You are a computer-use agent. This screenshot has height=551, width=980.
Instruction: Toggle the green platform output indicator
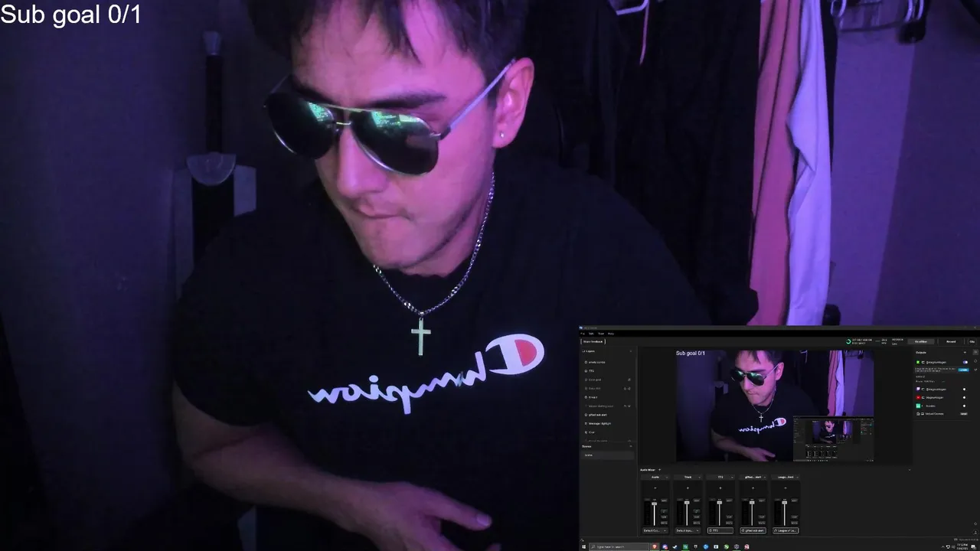[964, 406]
